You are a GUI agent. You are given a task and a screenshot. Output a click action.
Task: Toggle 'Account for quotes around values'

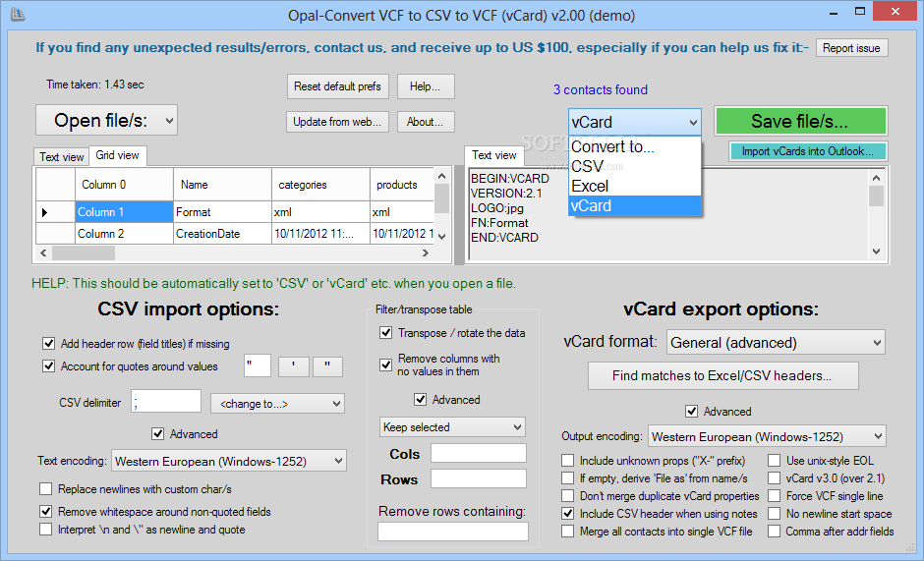[48, 365]
